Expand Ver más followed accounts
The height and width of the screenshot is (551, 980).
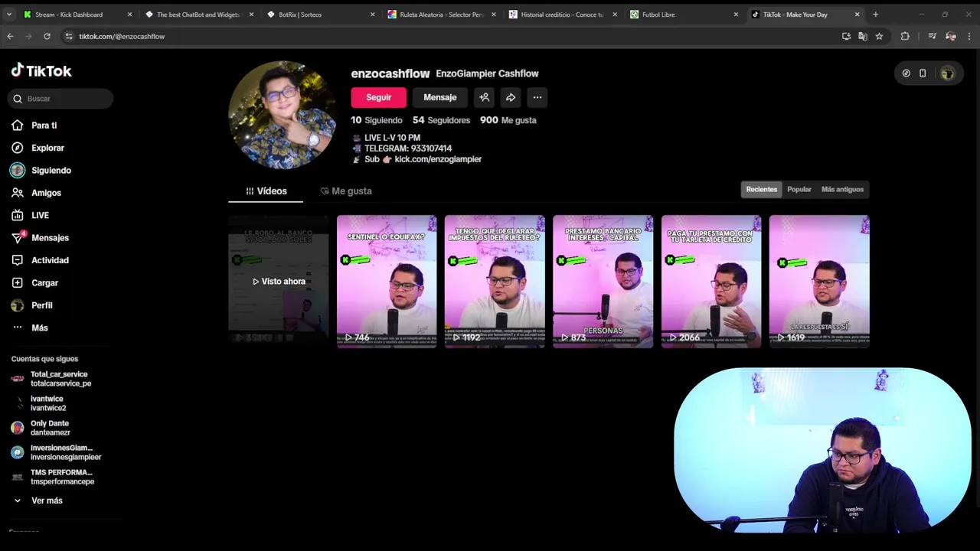point(38,500)
